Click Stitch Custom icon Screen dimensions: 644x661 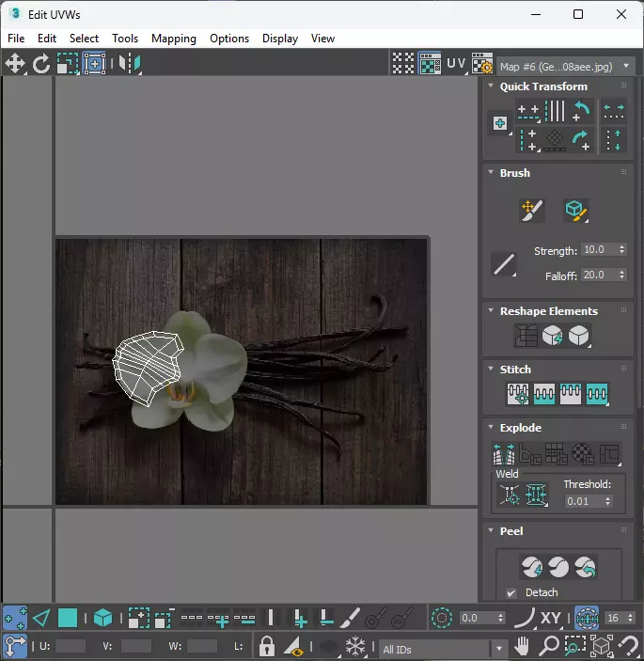(597, 394)
